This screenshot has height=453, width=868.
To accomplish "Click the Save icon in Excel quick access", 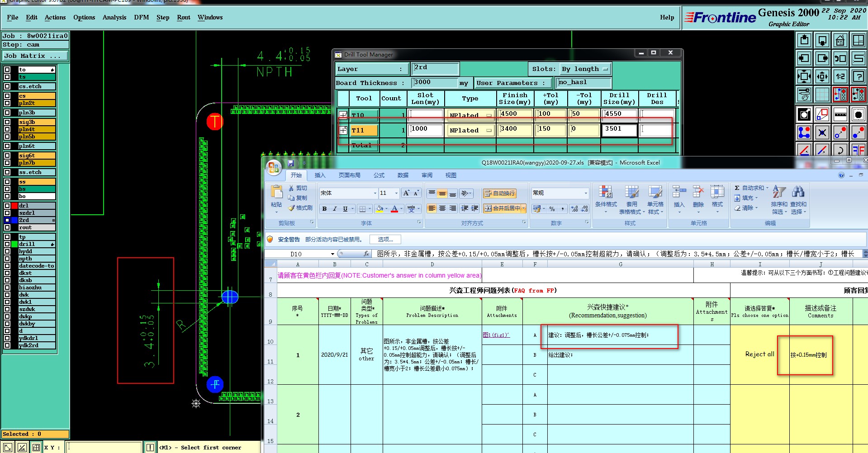I will (291, 163).
